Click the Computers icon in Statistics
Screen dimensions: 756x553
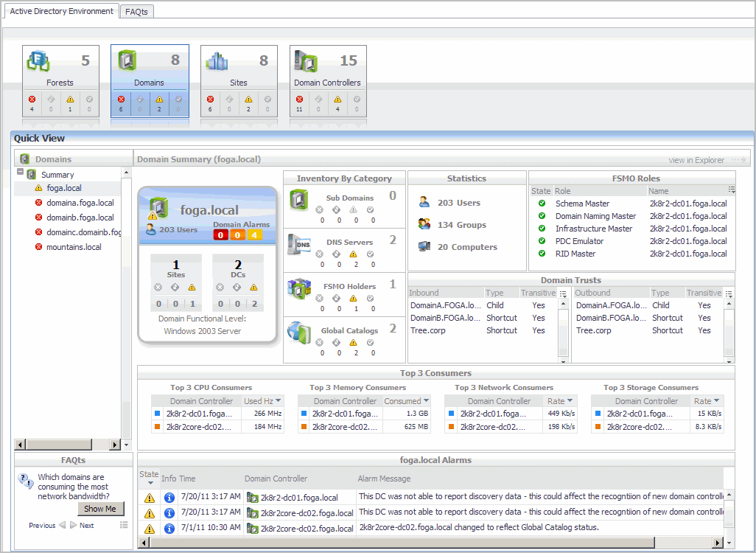pyautogui.click(x=424, y=246)
